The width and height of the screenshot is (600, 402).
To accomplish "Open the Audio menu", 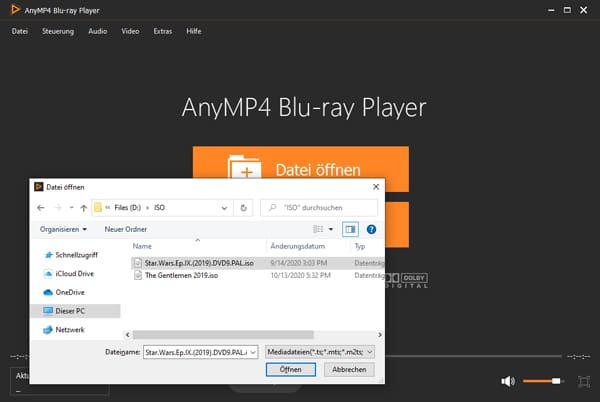I will (x=98, y=31).
